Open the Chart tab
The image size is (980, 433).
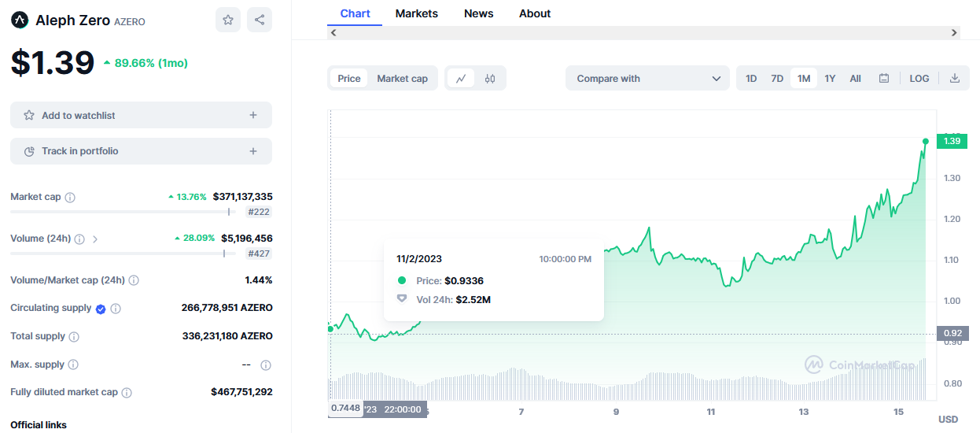pyautogui.click(x=356, y=13)
